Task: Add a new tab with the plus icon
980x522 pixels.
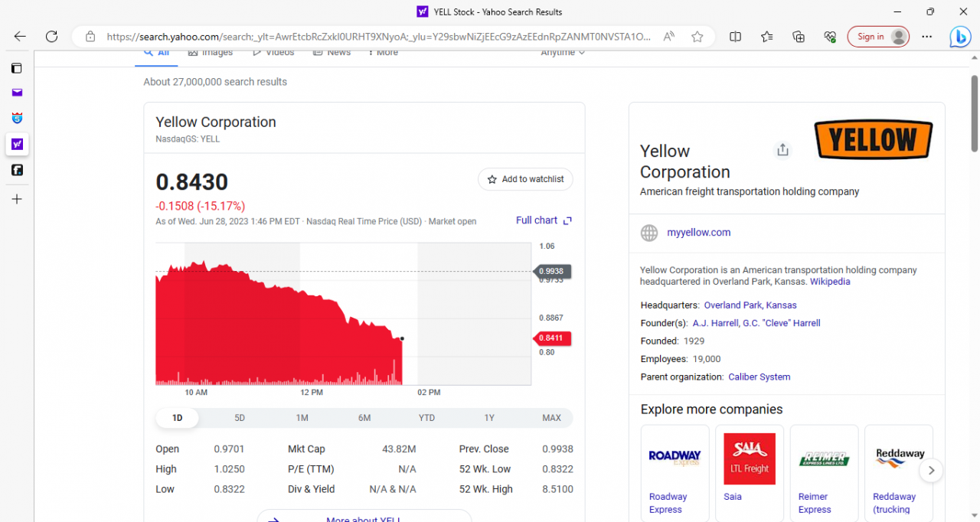Action: click(x=17, y=199)
